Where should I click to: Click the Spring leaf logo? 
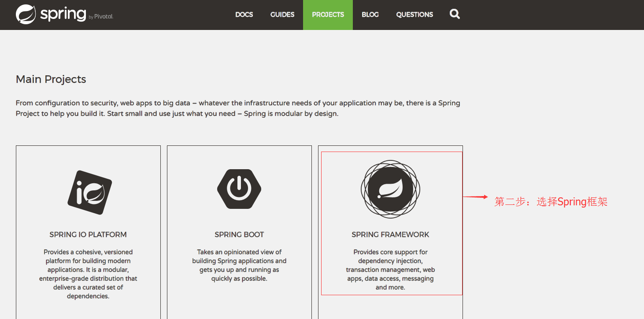[x=26, y=14]
